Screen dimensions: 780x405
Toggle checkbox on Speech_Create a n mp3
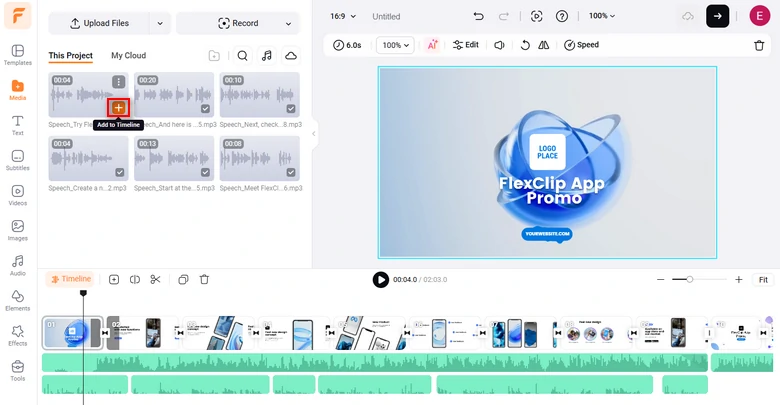click(x=120, y=172)
